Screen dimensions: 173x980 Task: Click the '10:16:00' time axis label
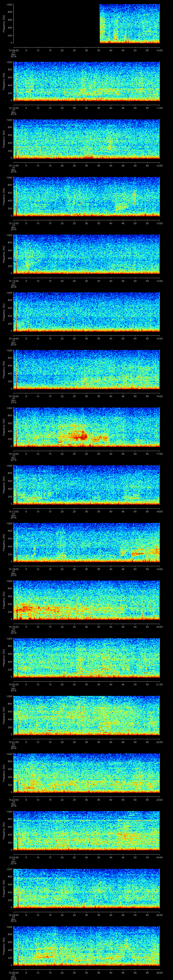(14, 454)
